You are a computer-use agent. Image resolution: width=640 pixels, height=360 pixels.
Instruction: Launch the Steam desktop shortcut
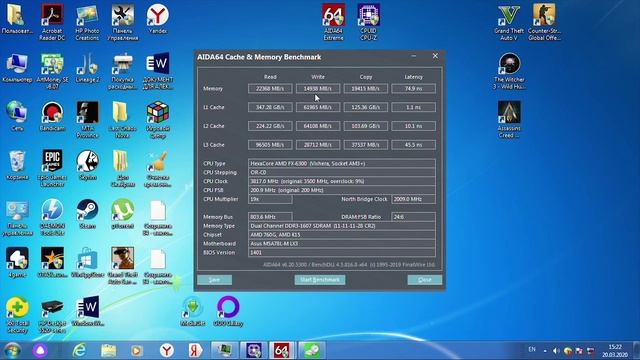click(87, 214)
